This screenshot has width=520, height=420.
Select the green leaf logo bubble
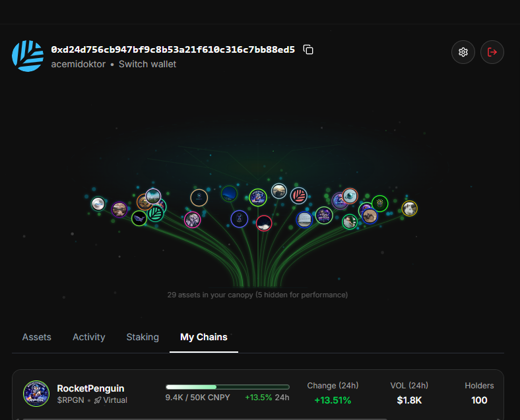point(155,214)
